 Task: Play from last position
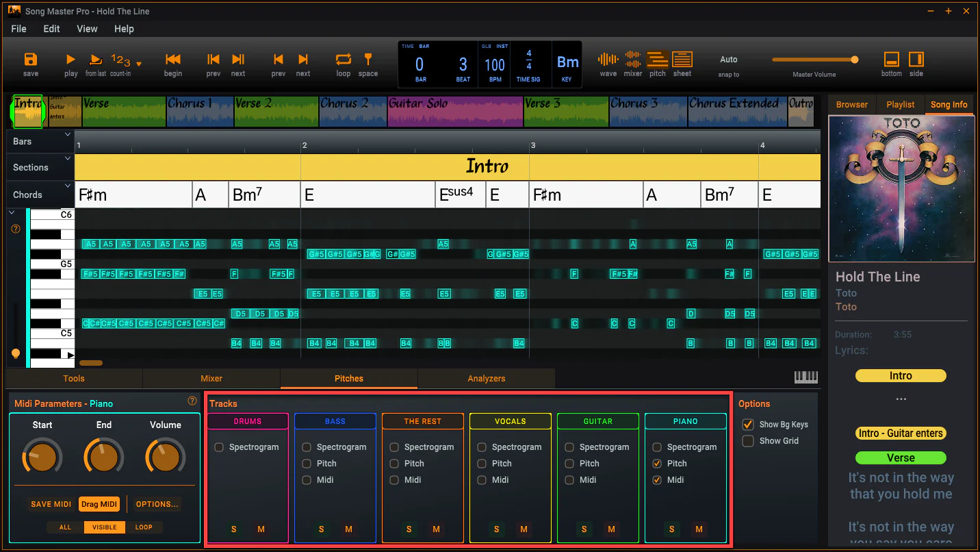96,60
